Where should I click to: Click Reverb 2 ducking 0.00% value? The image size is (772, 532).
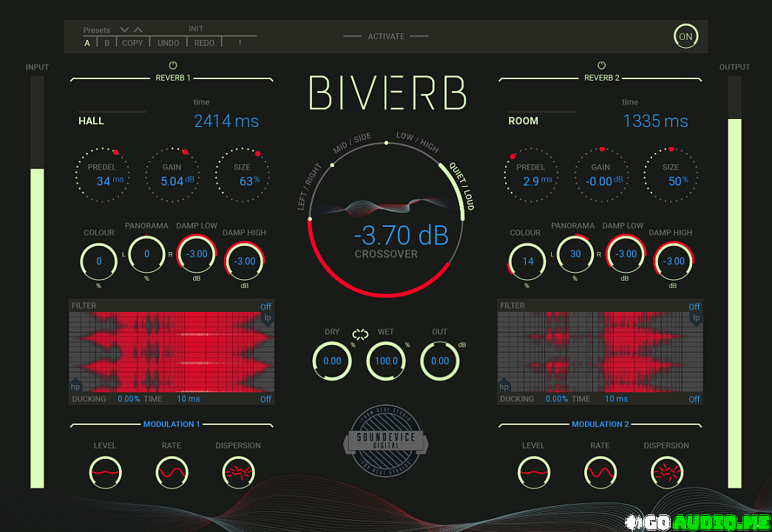(x=557, y=399)
